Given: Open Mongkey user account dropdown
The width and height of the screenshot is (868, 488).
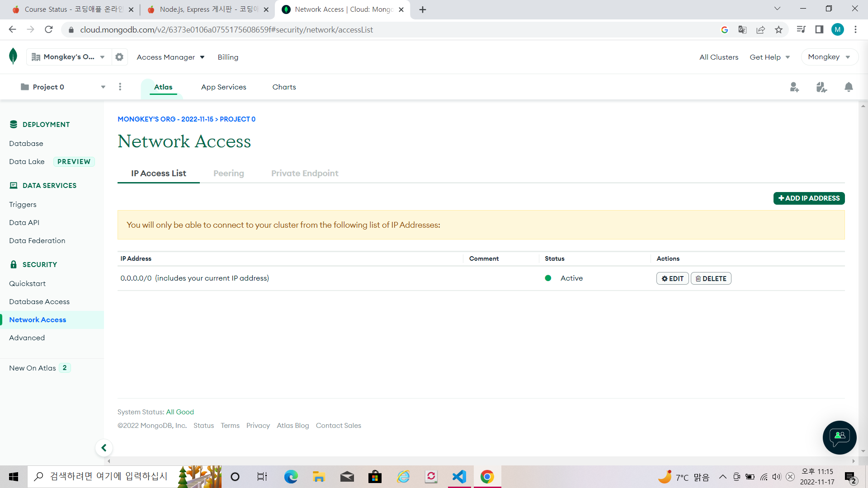Looking at the screenshot, I should (x=829, y=57).
